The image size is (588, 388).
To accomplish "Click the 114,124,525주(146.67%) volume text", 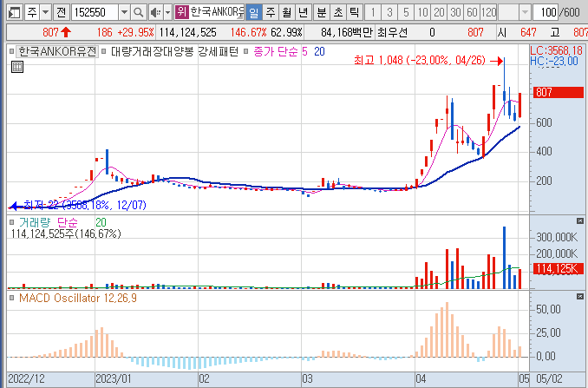I will click(x=66, y=233).
